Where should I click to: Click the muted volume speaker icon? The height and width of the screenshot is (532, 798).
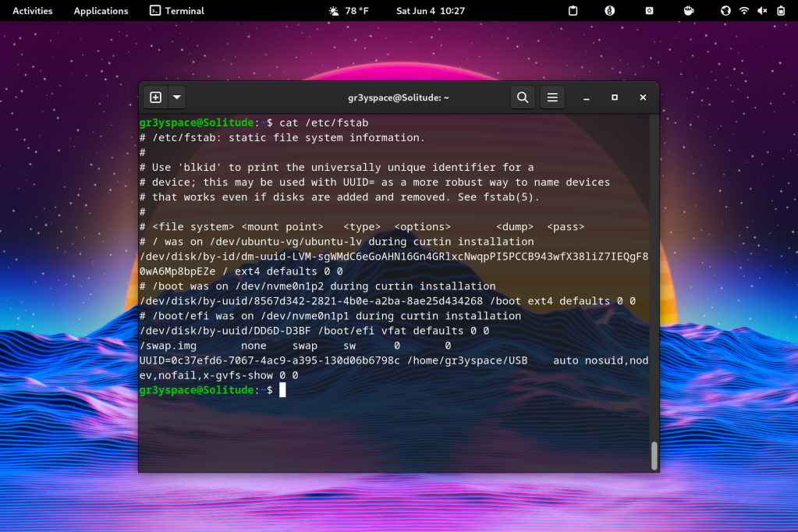point(762,11)
